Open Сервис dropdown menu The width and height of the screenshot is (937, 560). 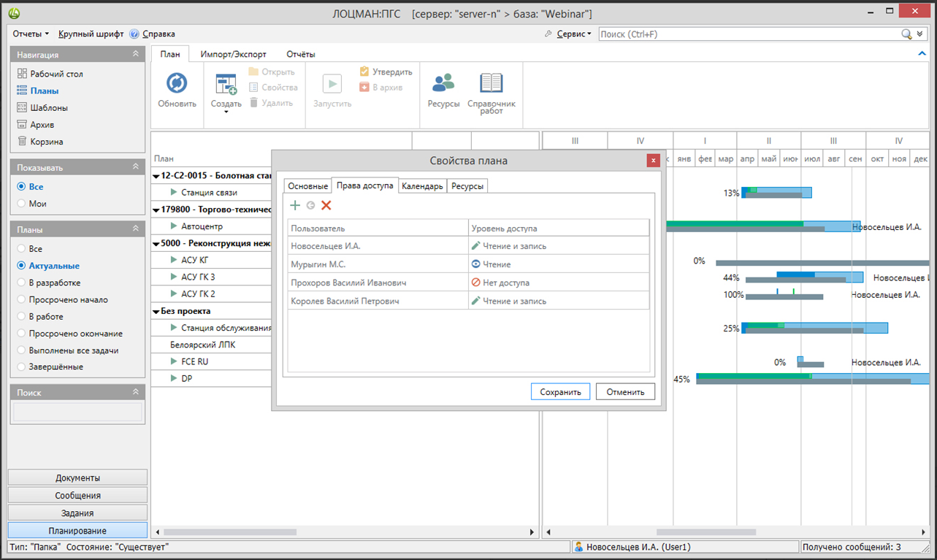click(574, 34)
